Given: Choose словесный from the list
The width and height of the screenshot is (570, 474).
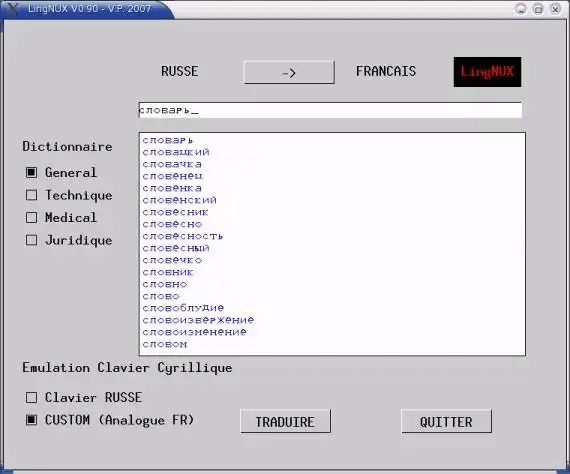Looking at the screenshot, I should point(176,248).
